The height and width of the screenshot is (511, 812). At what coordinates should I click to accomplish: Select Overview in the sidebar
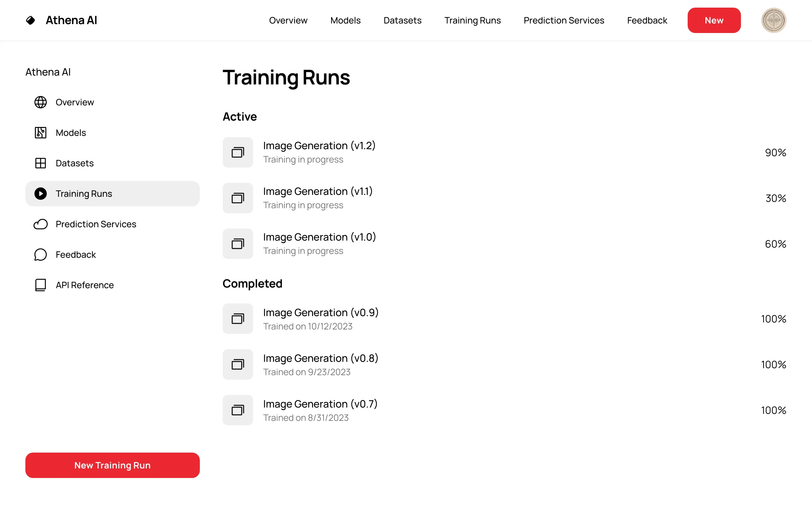112,102
